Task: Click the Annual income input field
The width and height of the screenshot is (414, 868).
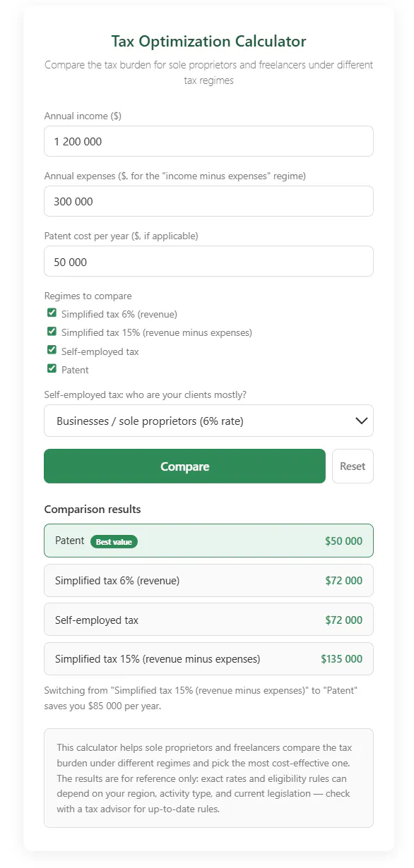Action: pos(208,141)
